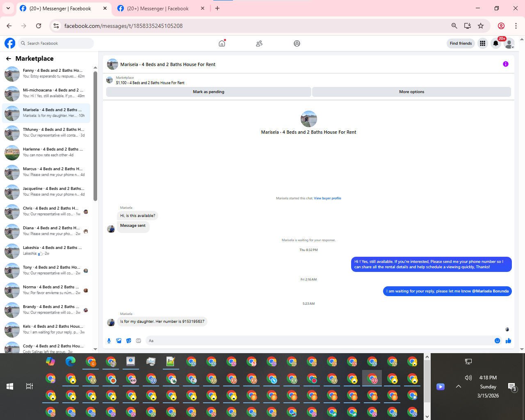Open the Chrome tab search dropdown

coord(8,8)
